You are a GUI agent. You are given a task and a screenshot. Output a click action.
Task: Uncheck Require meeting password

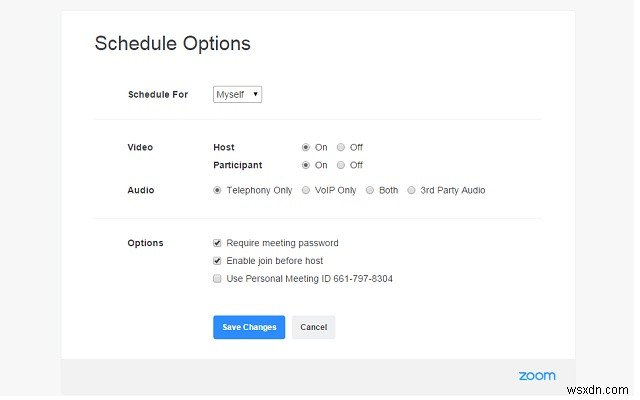[218, 243]
